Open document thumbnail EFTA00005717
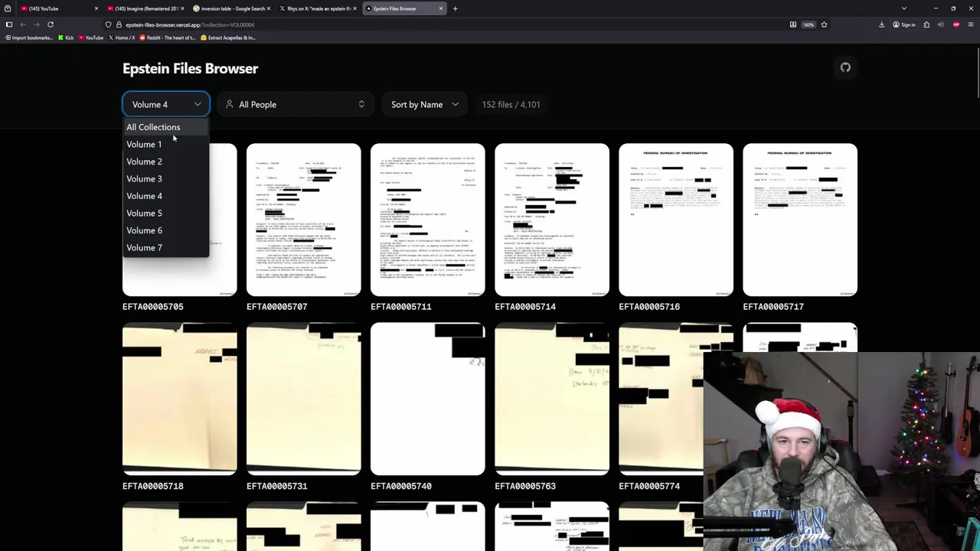The image size is (980, 551). [x=800, y=220]
